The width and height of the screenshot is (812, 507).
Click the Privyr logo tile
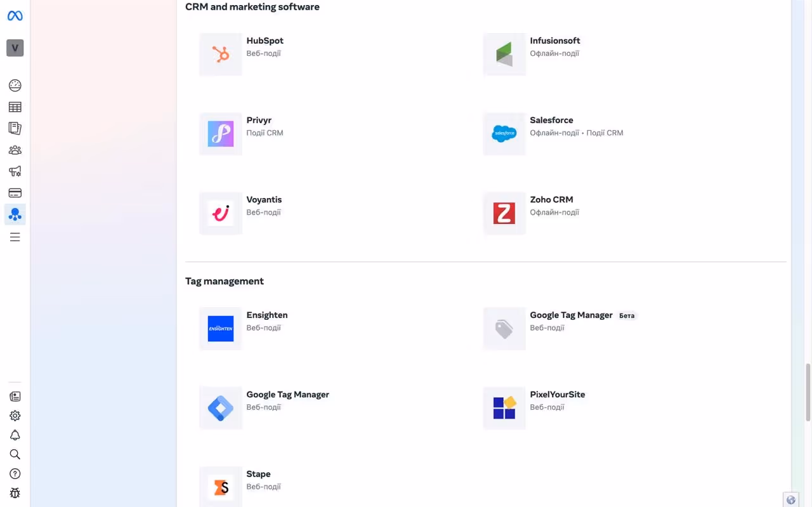point(221,134)
